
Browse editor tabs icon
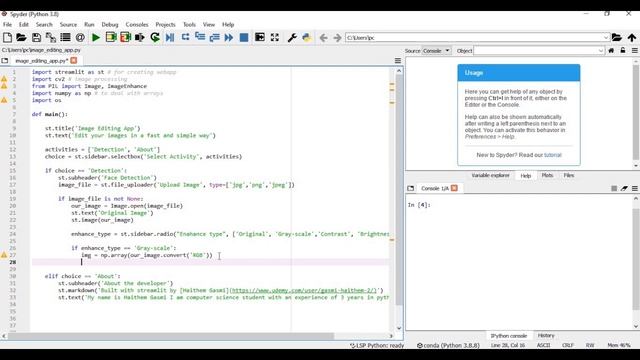click(4, 60)
